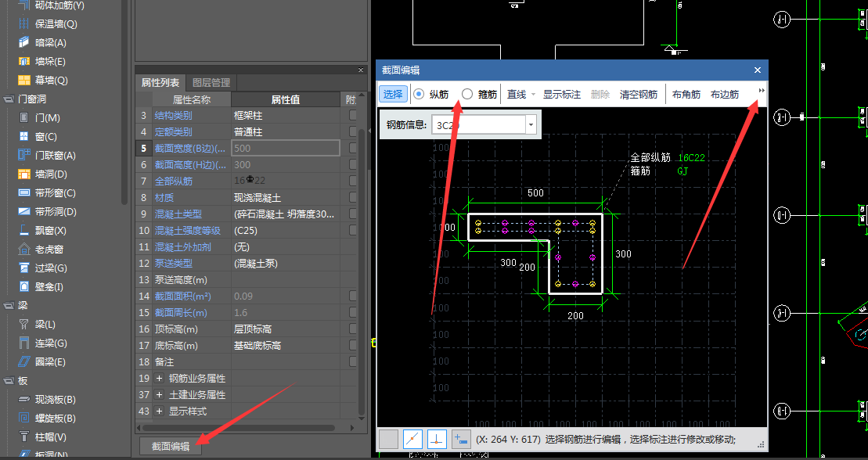Click the 截面编辑 button below properties
The width and height of the screenshot is (868, 460).
[171, 446]
